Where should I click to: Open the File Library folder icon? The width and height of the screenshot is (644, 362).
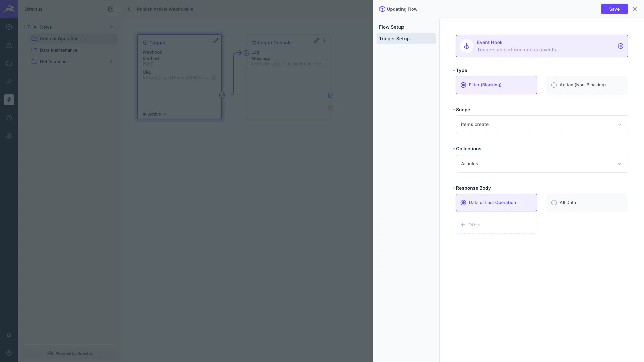9,63
